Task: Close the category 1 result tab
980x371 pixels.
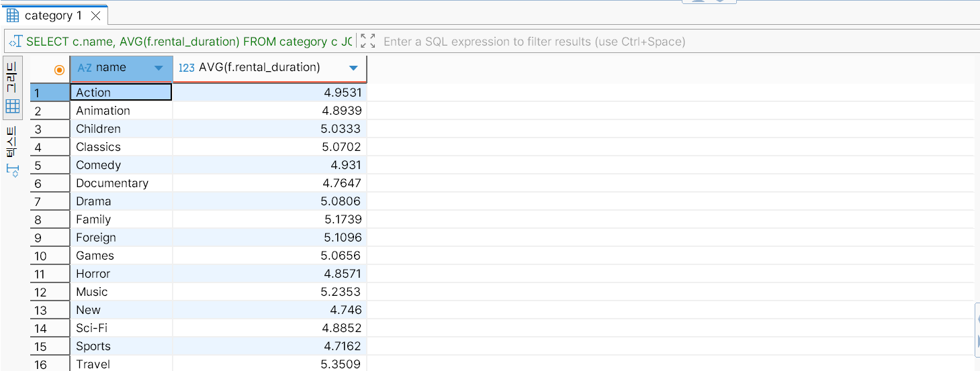Action: click(96, 15)
